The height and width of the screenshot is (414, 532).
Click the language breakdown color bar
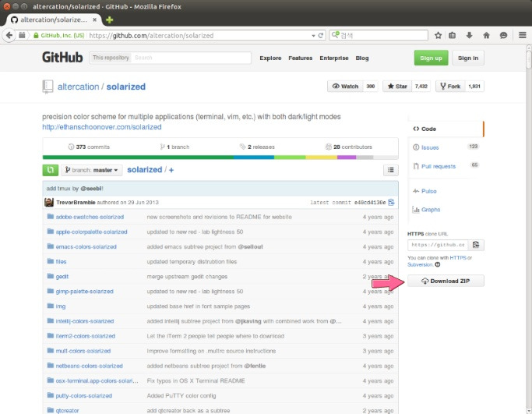click(x=220, y=157)
